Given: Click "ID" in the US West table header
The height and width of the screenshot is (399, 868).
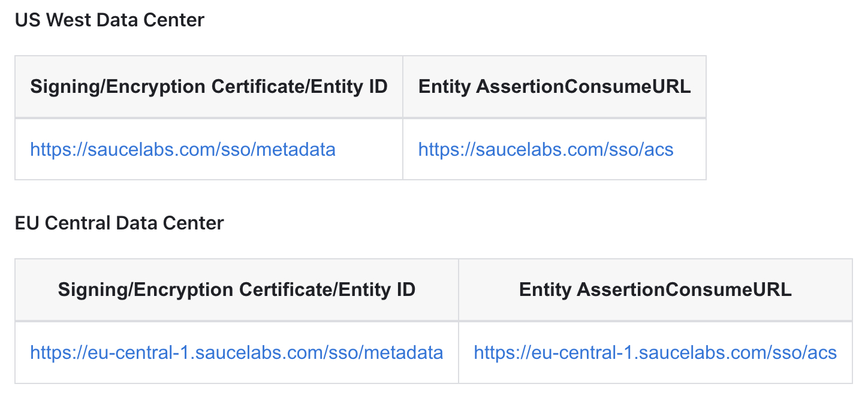Looking at the screenshot, I should [x=378, y=87].
